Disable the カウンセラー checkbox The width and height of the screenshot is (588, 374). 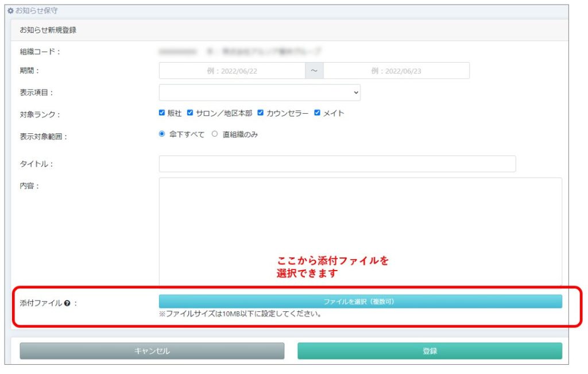pyautogui.click(x=261, y=113)
